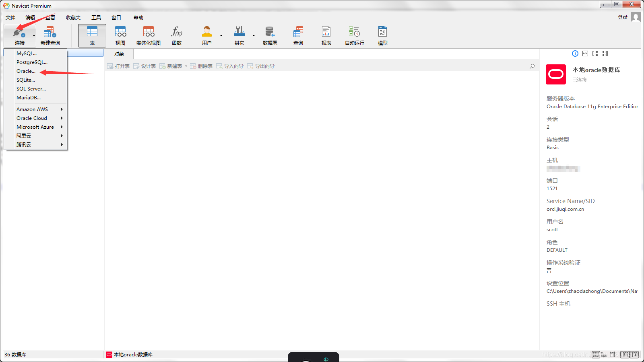644x362 pixels.
Task: Open the 查询 (Query) objects
Action: pyautogui.click(x=298, y=35)
